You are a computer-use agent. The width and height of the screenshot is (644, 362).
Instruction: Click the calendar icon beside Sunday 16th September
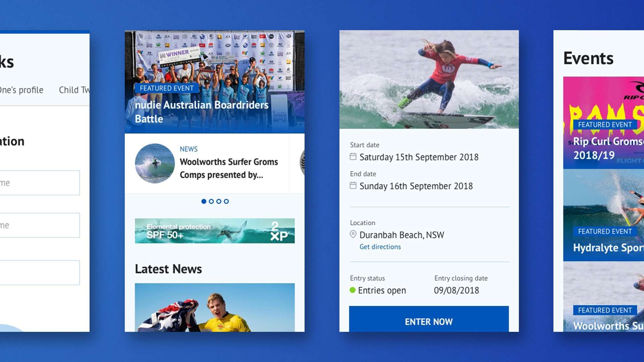[x=353, y=185]
